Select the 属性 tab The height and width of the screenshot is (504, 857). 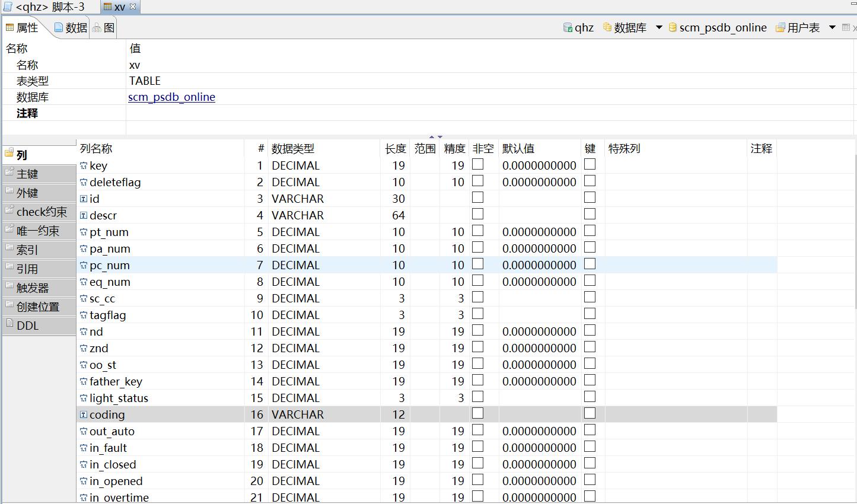click(x=22, y=27)
